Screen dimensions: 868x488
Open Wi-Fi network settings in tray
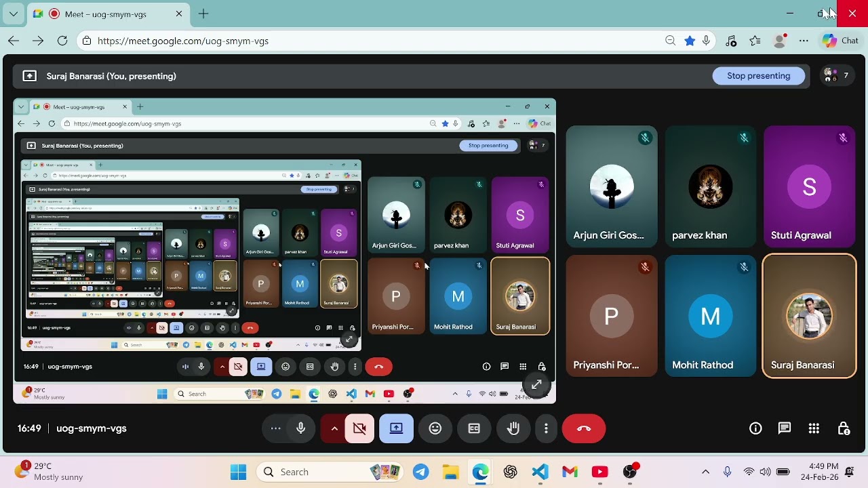[x=749, y=472]
